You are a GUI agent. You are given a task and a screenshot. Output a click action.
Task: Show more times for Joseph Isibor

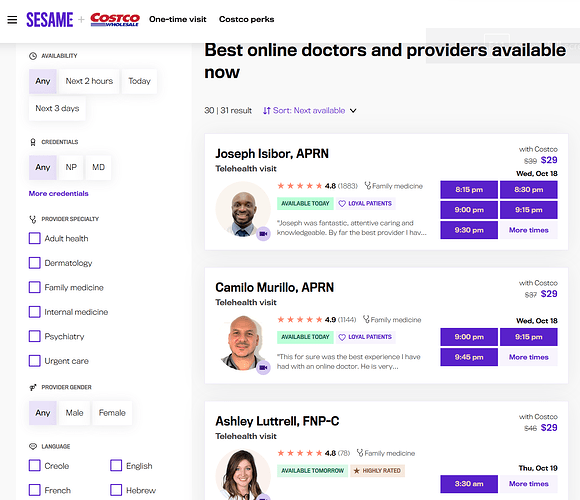[529, 230]
